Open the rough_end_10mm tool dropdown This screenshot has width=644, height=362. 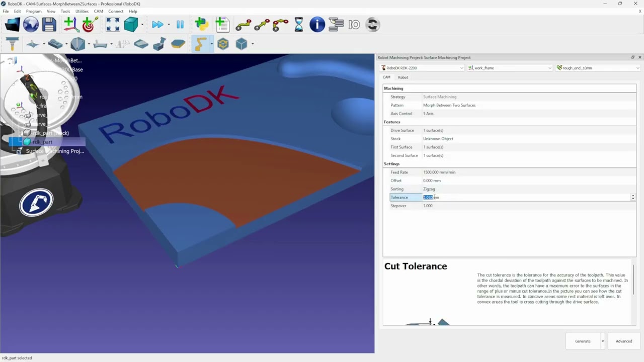click(x=598, y=68)
